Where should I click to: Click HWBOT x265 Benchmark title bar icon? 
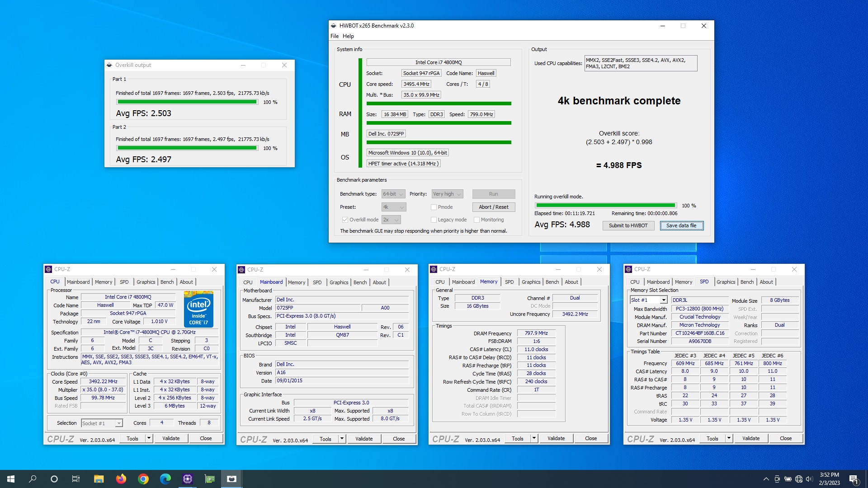(334, 26)
